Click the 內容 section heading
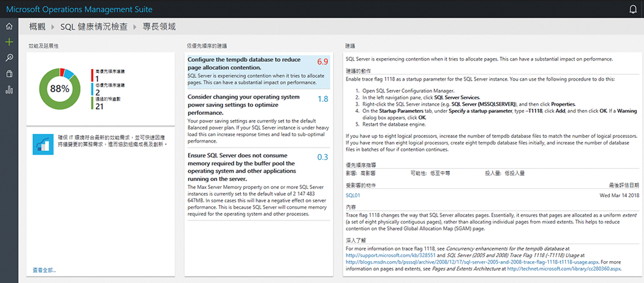Viewport: 644px width, 283px height. click(351, 209)
